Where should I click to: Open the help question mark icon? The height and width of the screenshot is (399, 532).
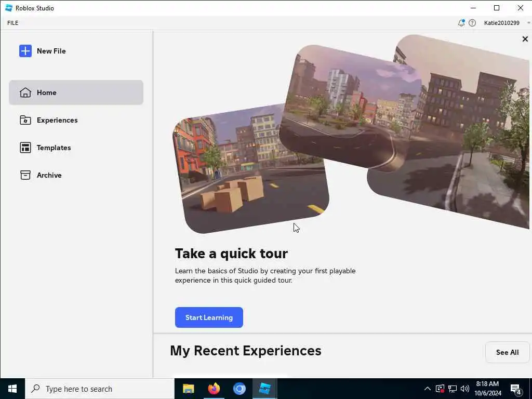point(472,23)
